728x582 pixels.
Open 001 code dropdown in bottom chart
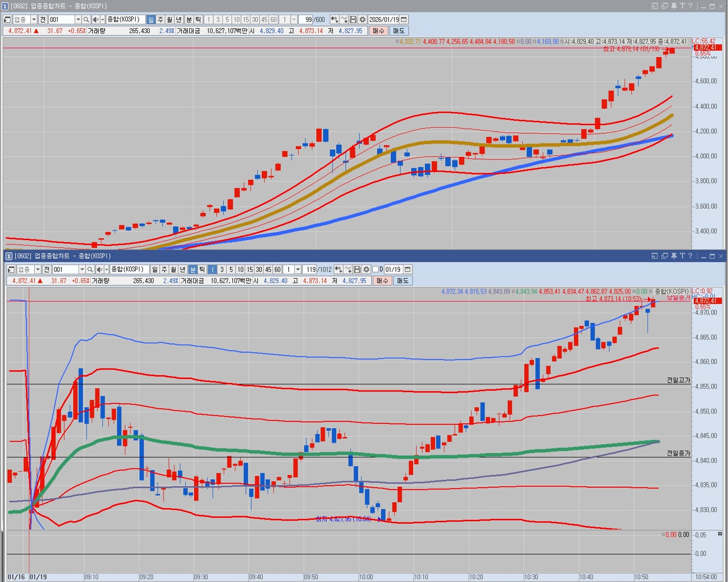pos(82,269)
